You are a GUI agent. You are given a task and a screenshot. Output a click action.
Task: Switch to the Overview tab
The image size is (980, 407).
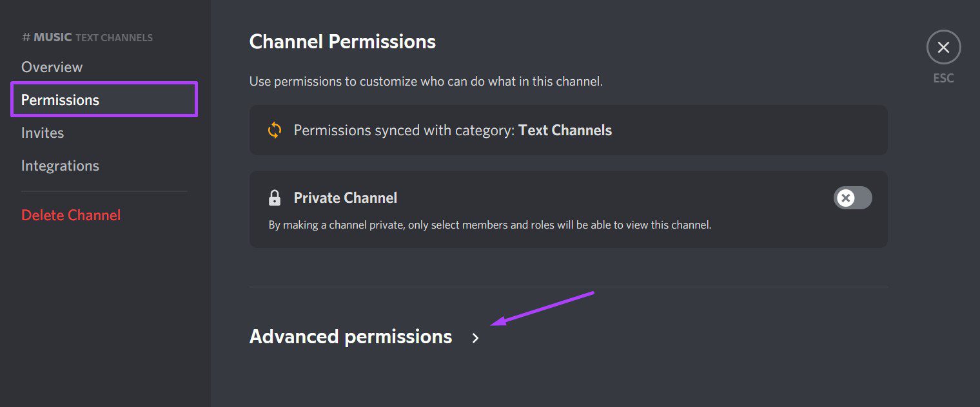pyautogui.click(x=52, y=67)
